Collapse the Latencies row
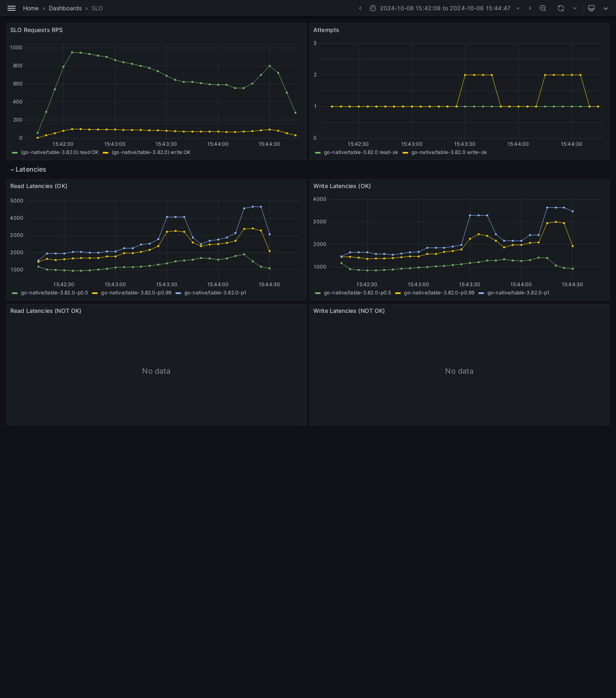Image resolution: width=616 pixels, height=698 pixels. click(28, 170)
